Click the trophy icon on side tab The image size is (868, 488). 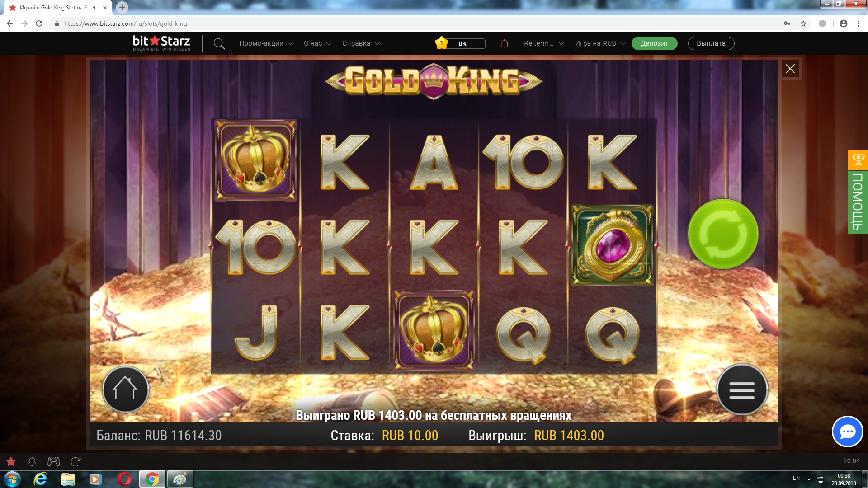(858, 160)
